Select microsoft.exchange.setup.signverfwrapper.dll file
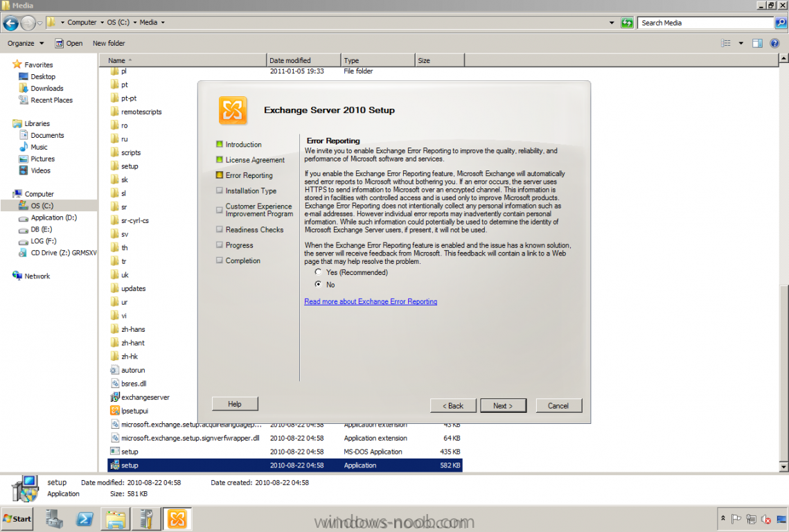789x532 pixels. pos(285,438)
